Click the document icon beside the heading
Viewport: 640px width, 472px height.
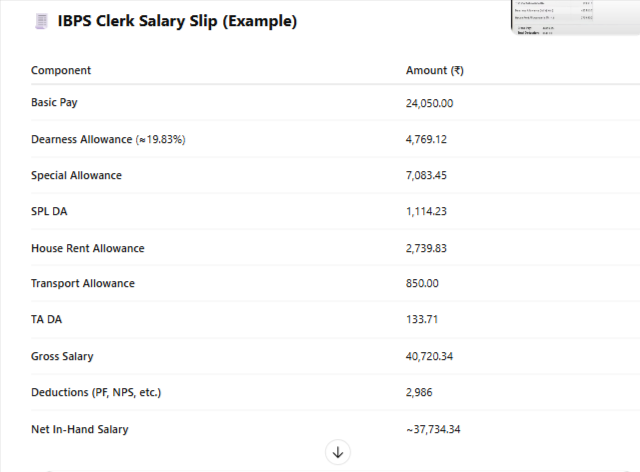click(x=41, y=21)
